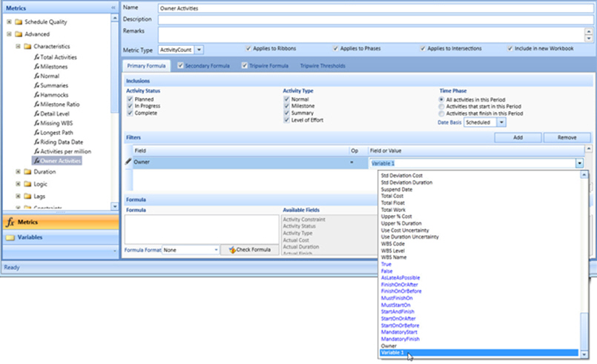Click the fx icon next to Milestone Ratio
Screen dimensions: 597x364
(36, 105)
